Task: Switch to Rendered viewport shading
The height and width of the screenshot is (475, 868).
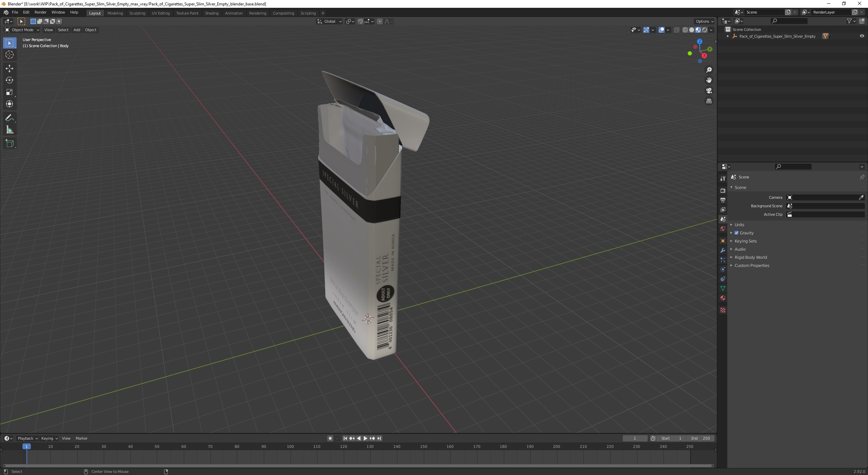Action: pos(705,30)
